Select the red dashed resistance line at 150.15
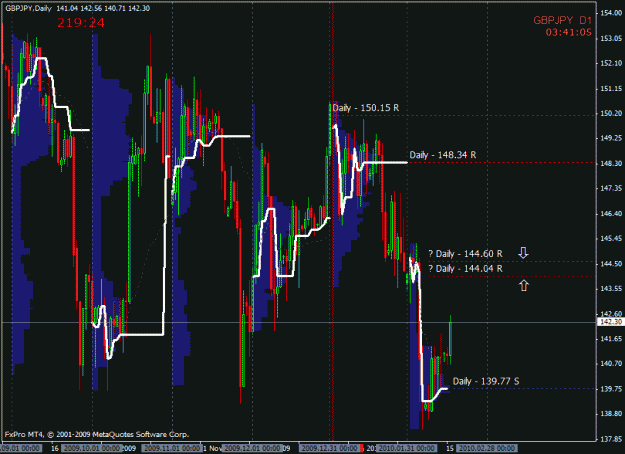 click(466, 115)
